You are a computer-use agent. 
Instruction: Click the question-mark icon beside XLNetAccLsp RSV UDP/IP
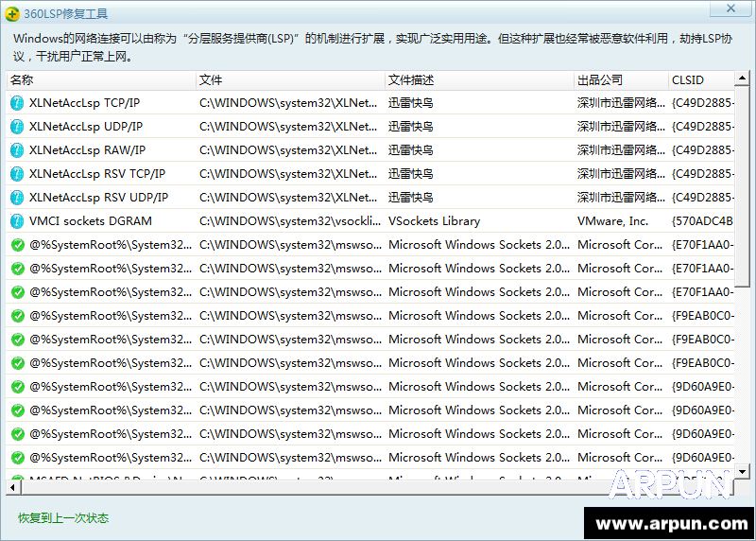[17, 198]
